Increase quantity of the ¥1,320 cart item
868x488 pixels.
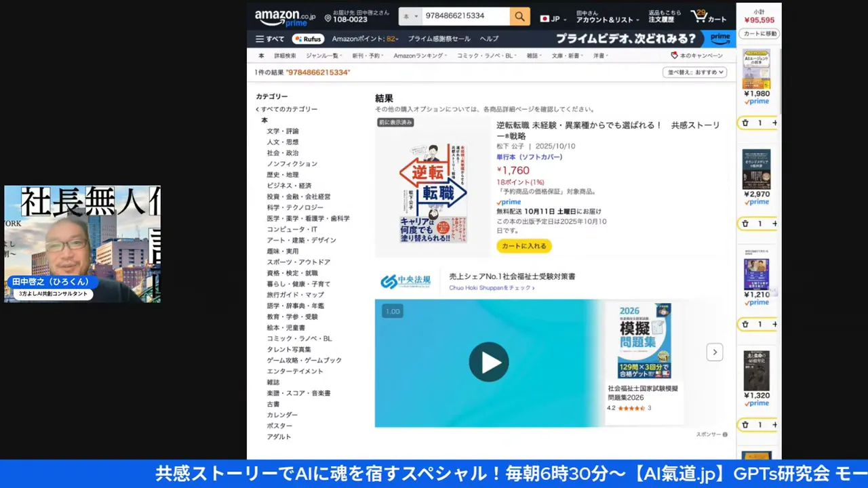[774, 425]
